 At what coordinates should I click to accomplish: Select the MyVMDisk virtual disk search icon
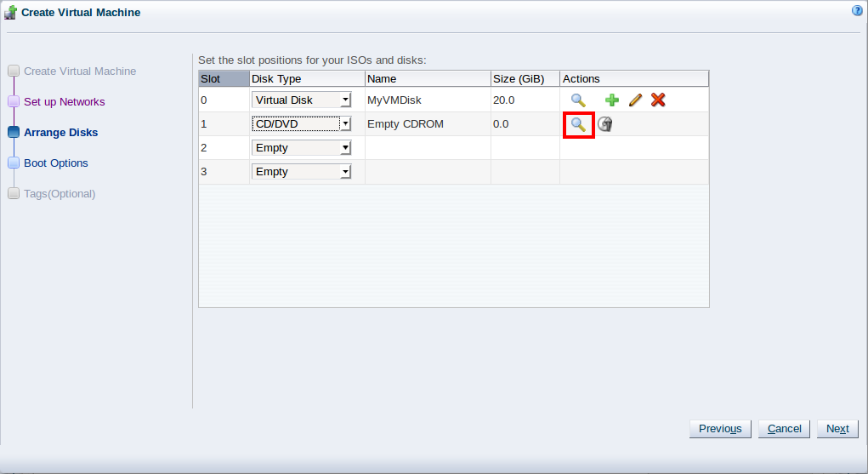coord(578,100)
